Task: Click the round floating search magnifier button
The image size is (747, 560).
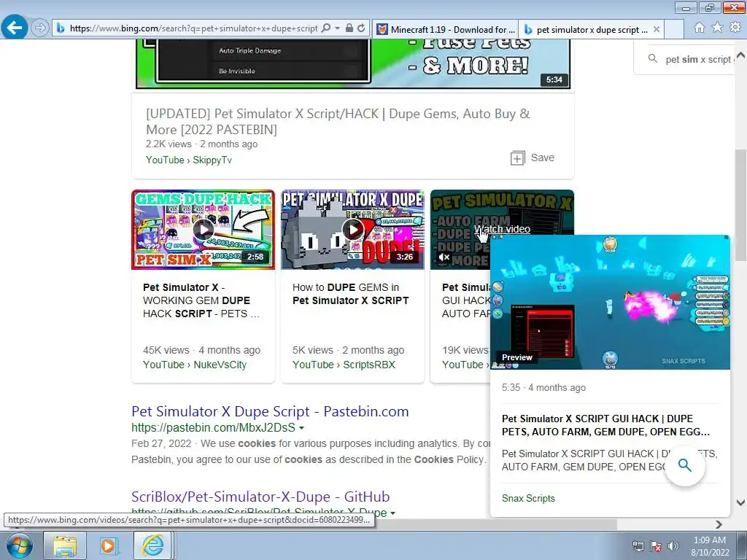Action: click(x=684, y=465)
